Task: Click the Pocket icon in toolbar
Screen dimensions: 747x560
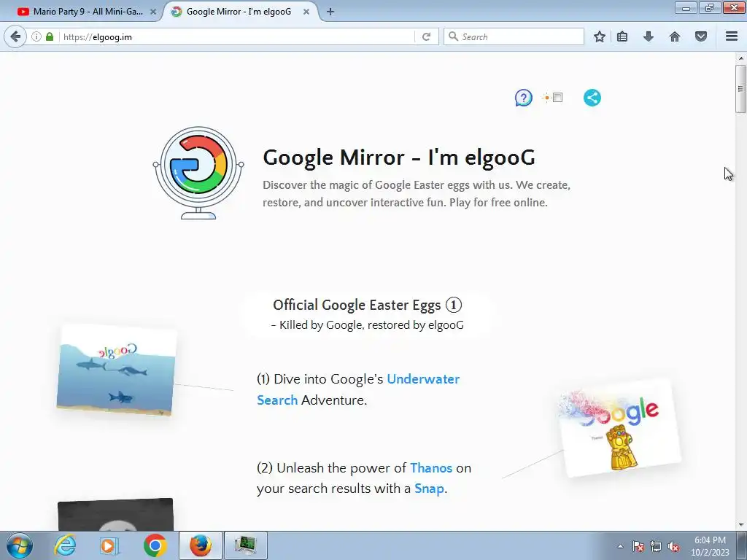Action: (701, 36)
